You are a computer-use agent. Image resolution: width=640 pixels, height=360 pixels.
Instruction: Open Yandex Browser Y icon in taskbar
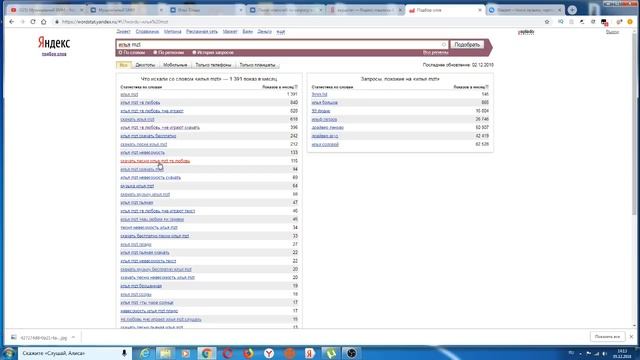coord(269,353)
